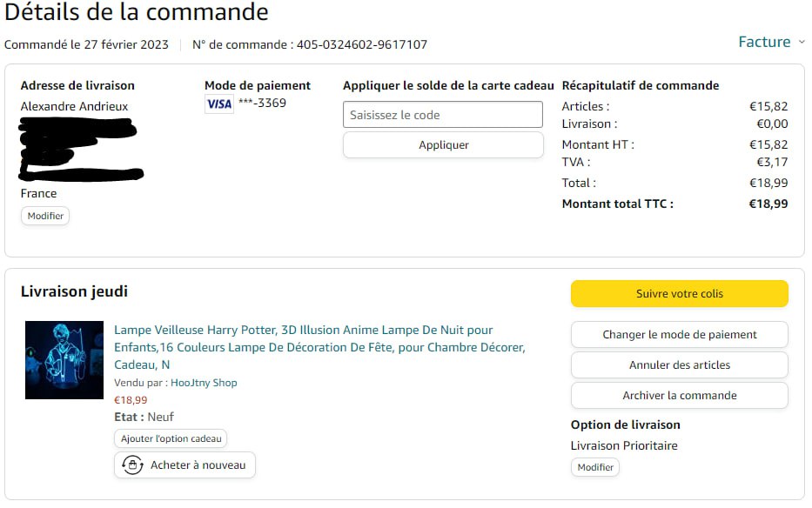812x508 pixels.
Task: Click the masked card number ending 3369
Action: pyautogui.click(x=262, y=104)
